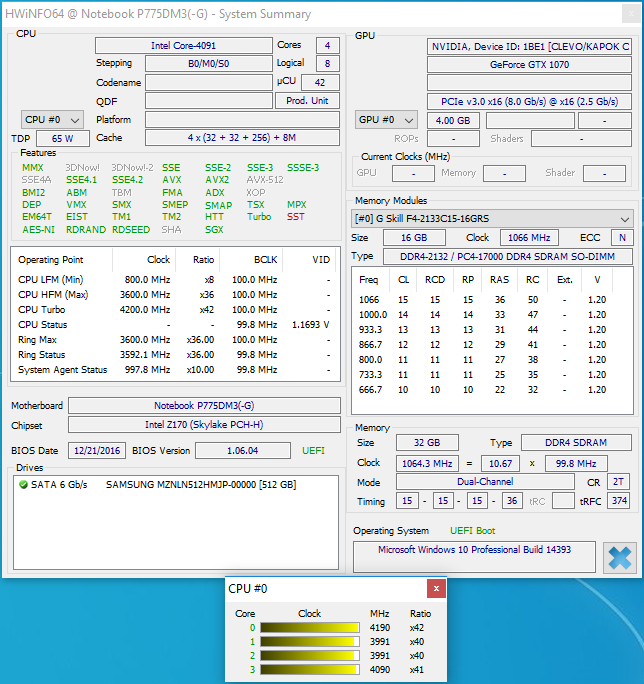Click the Logical 8 count field

click(327, 64)
